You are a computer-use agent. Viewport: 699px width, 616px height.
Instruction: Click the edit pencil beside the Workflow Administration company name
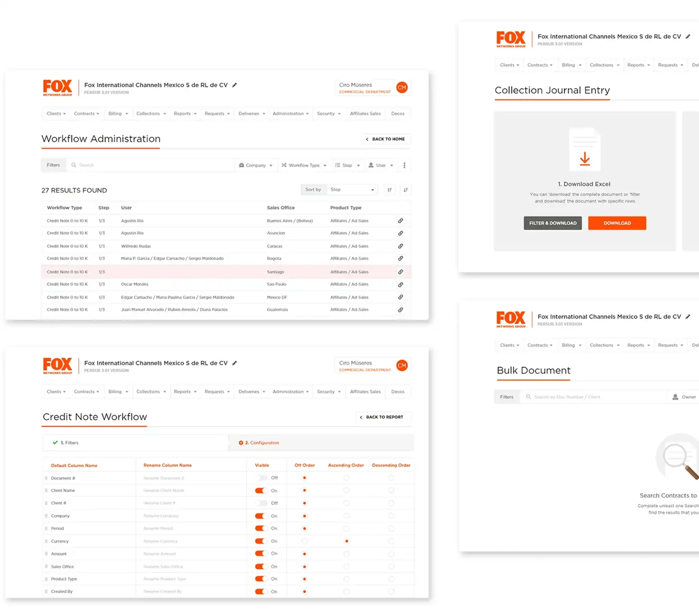(234, 85)
